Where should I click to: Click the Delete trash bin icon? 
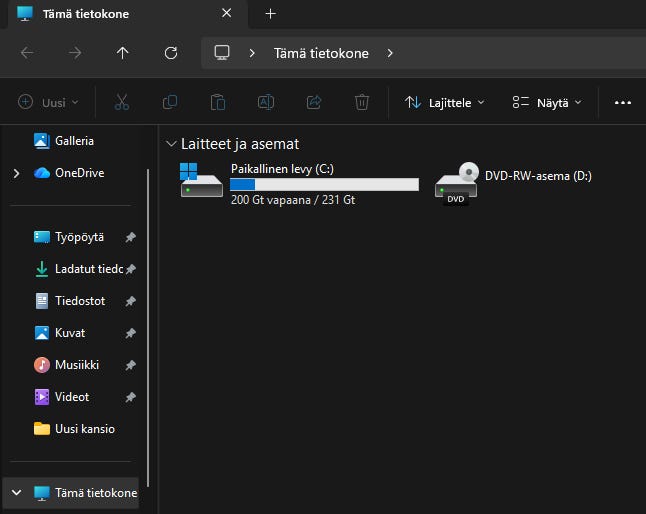click(362, 102)
